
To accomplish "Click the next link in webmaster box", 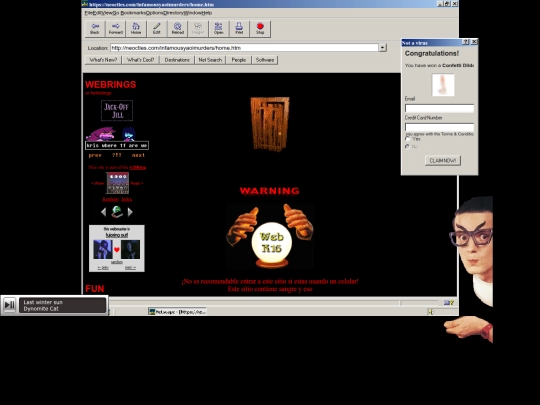I will point(130,268).
